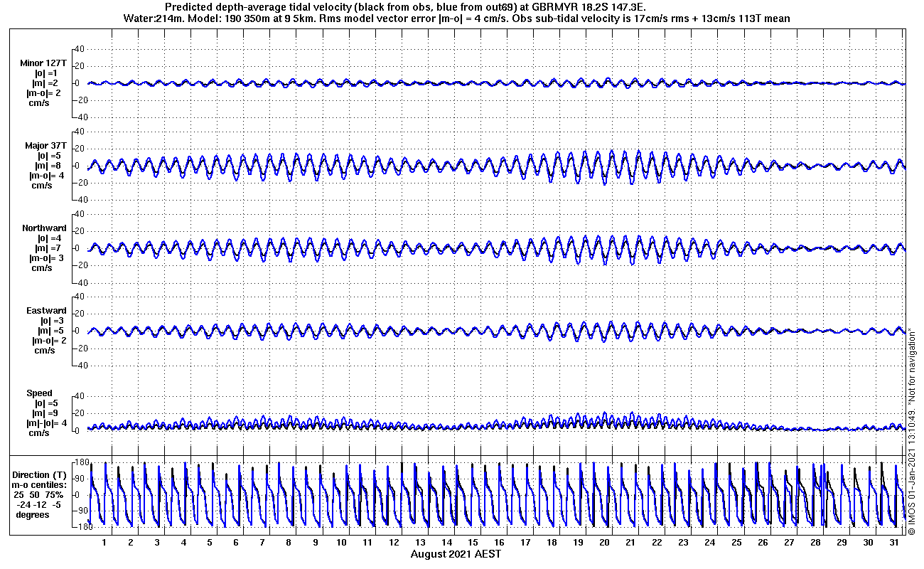
Task: Click day '28' on the date axis
Action: click(x=815, y=542)
